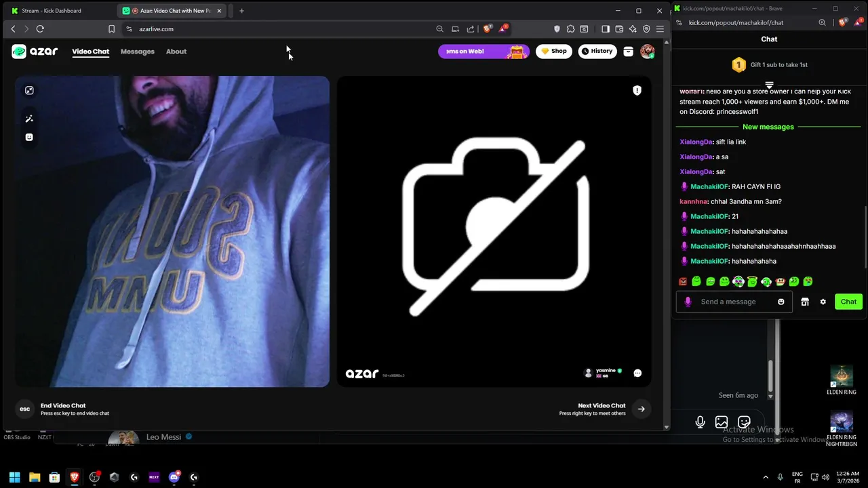The height and width of the screenshot is (488, 868).
Task: Open the chat bubble on partner video
Action: 637,373
